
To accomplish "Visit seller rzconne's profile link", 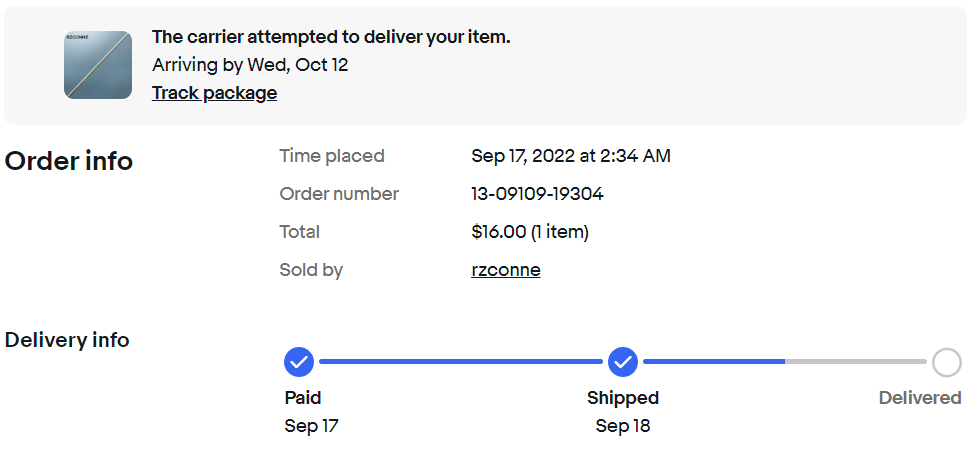I will (x=505, y=270).
